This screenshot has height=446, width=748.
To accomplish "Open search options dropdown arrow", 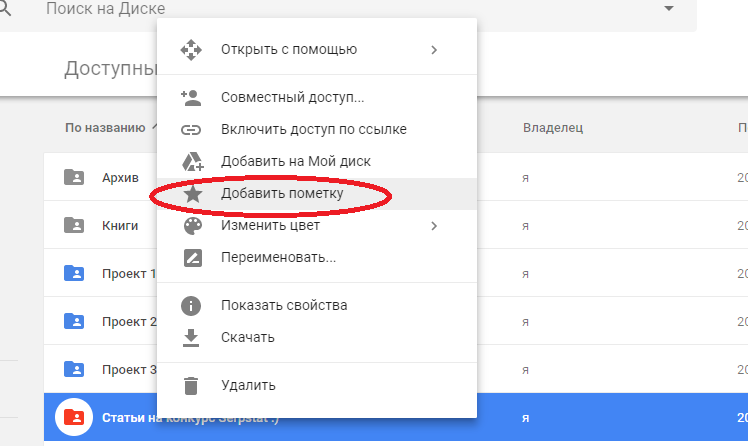I will [669, 8].
